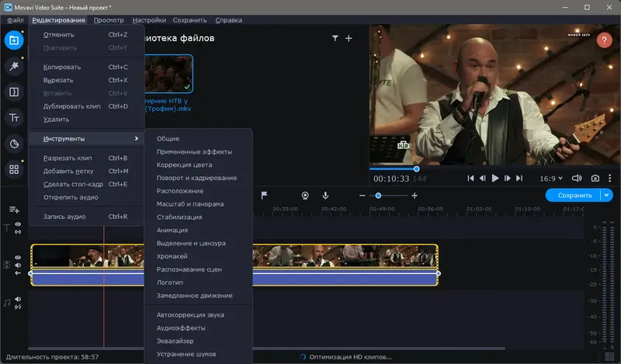The width and height of the screenshot is (621, 364).
Task: Open the More tools grid tab
Action: pos(14,169)
